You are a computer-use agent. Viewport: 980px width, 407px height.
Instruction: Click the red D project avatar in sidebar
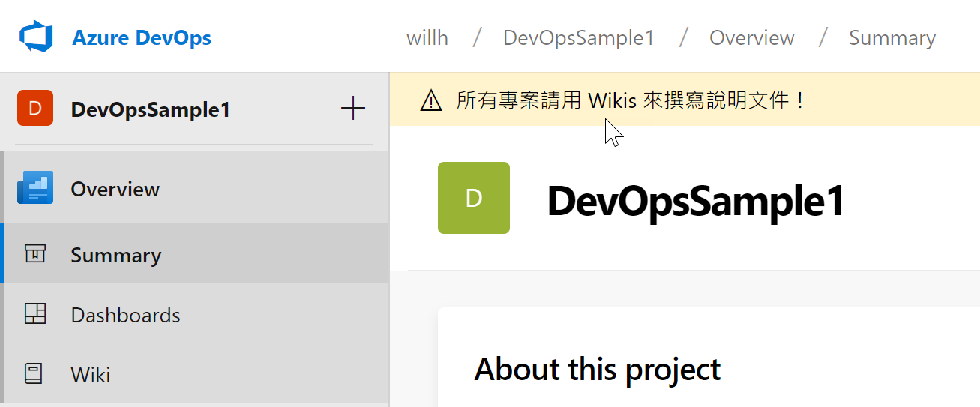[35, 109]
